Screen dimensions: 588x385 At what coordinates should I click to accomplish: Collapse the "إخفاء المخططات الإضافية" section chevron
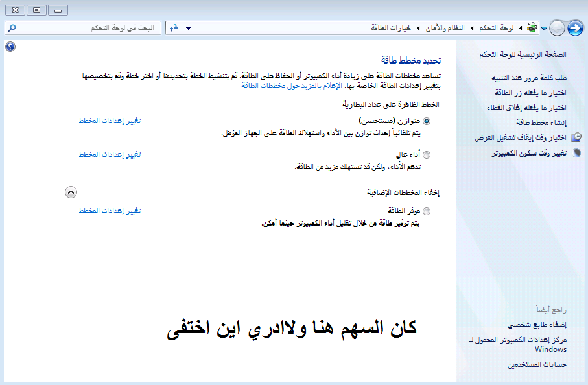71,192
